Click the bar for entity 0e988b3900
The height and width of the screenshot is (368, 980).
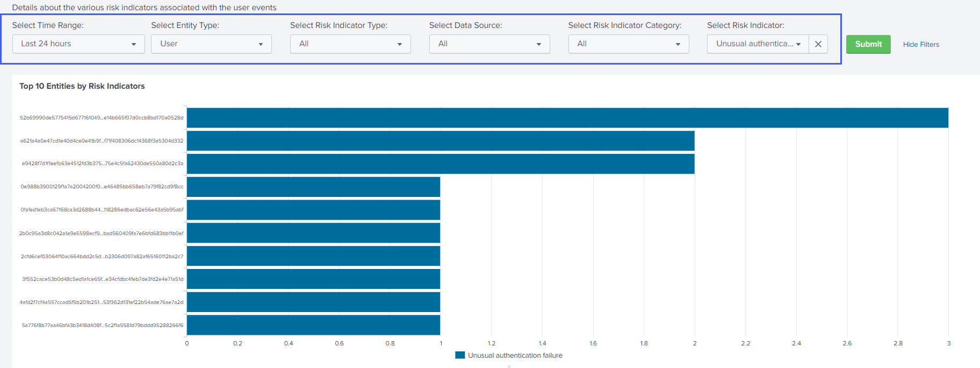tap(313, 187)
